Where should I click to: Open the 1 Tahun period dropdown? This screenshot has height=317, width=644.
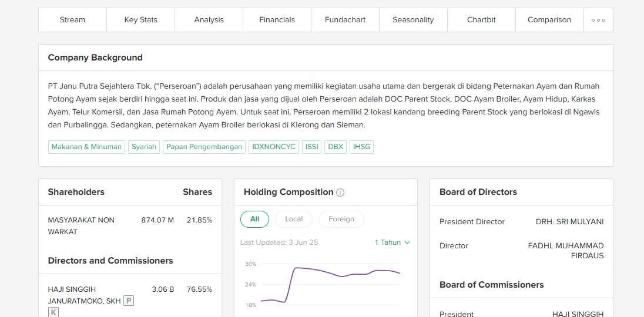pos(393,242)
